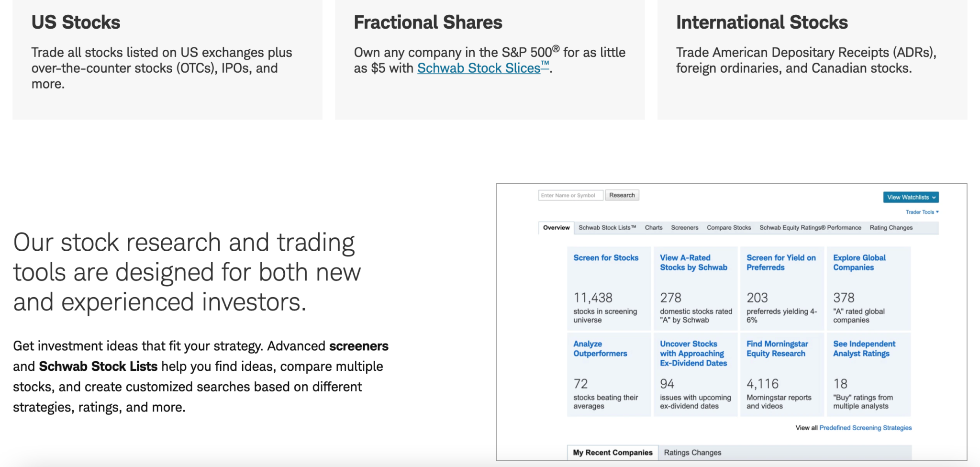Open the Trader Tools dropdown

922,212
